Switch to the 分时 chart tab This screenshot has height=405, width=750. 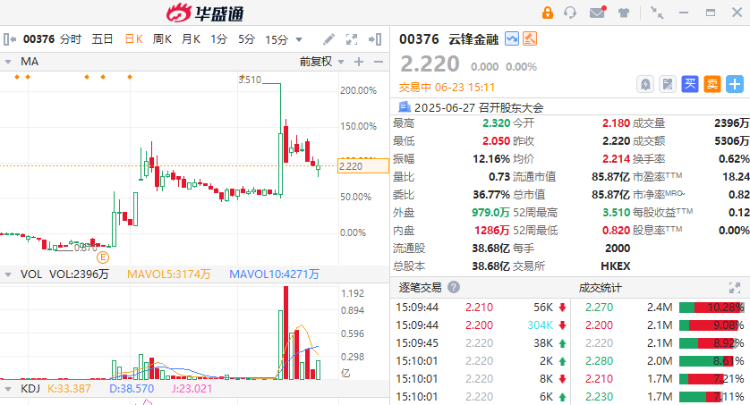click(x=71, y=39)
